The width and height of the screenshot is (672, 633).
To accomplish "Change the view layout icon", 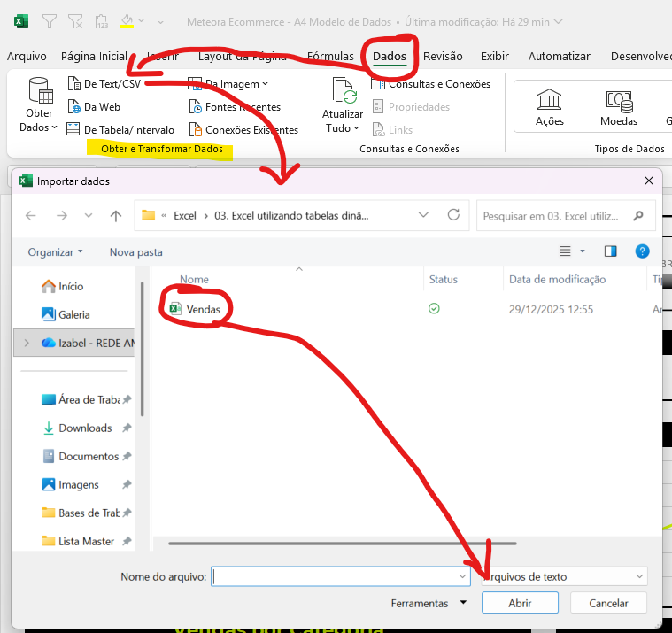I will pos(565,251).
